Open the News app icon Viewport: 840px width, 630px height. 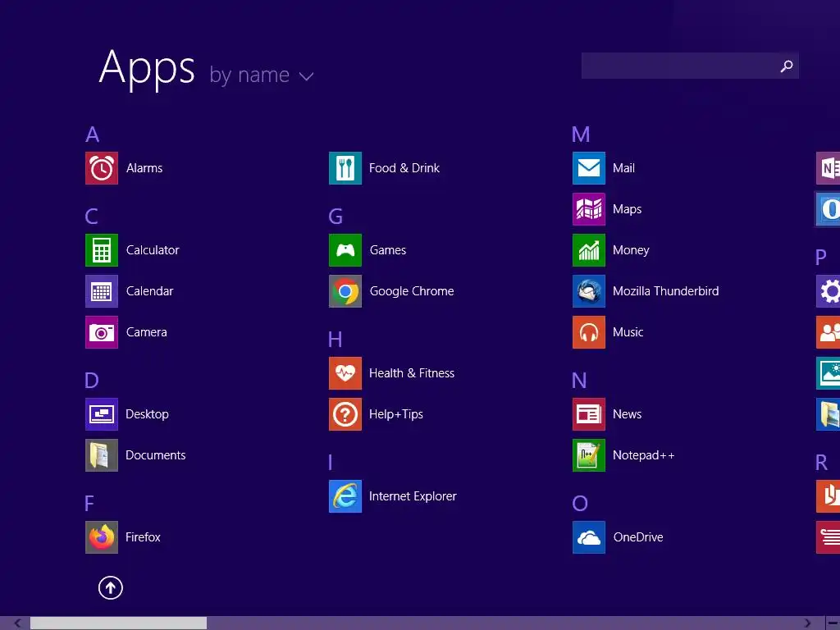[589, 414]
